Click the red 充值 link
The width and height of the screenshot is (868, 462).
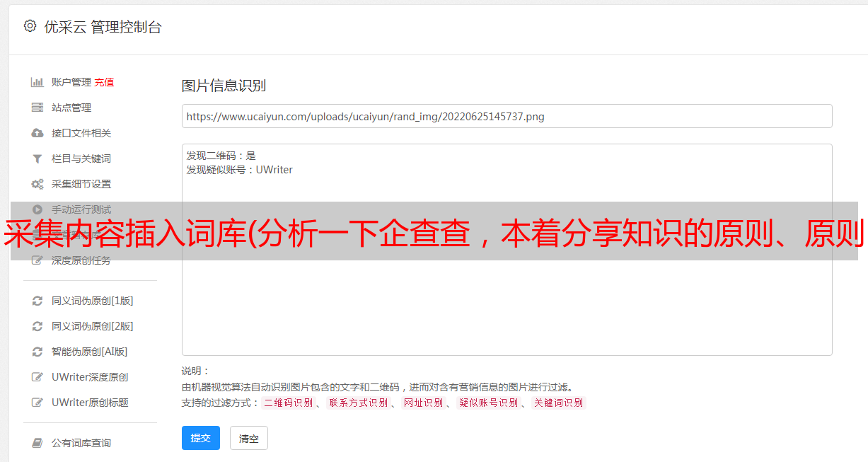[x=104, y=82]
